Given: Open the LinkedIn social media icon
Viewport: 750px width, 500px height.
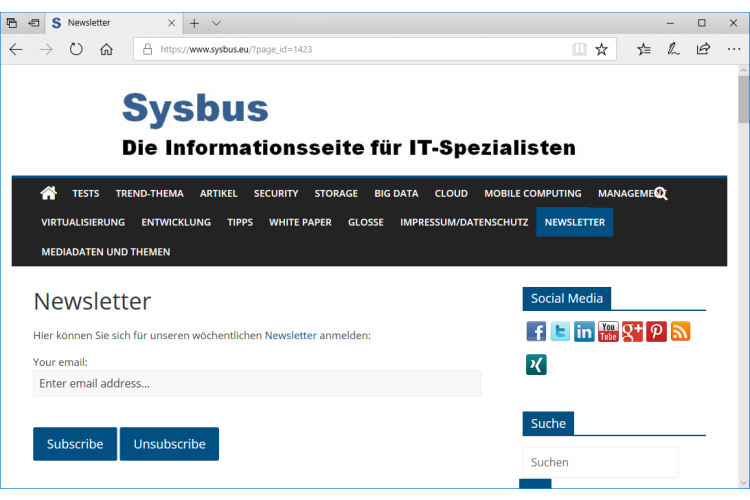Looking at the screenshot, I should pyautogui.click(x=584, y=332).
